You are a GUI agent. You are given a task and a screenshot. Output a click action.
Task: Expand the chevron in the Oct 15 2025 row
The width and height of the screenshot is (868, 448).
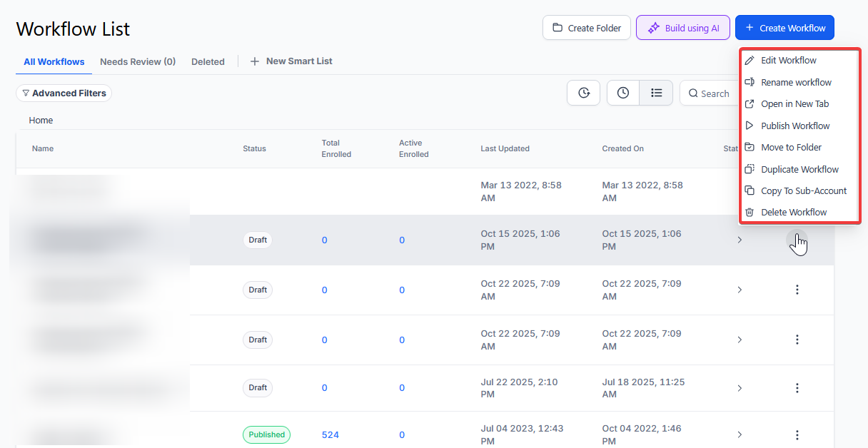point(740,240)
